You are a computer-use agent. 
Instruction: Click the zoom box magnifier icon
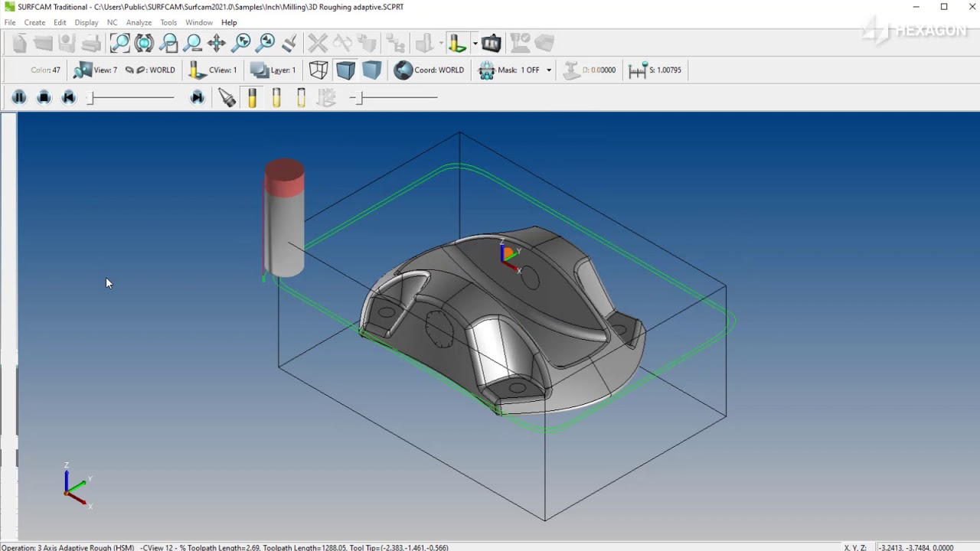tap(168, 44)
